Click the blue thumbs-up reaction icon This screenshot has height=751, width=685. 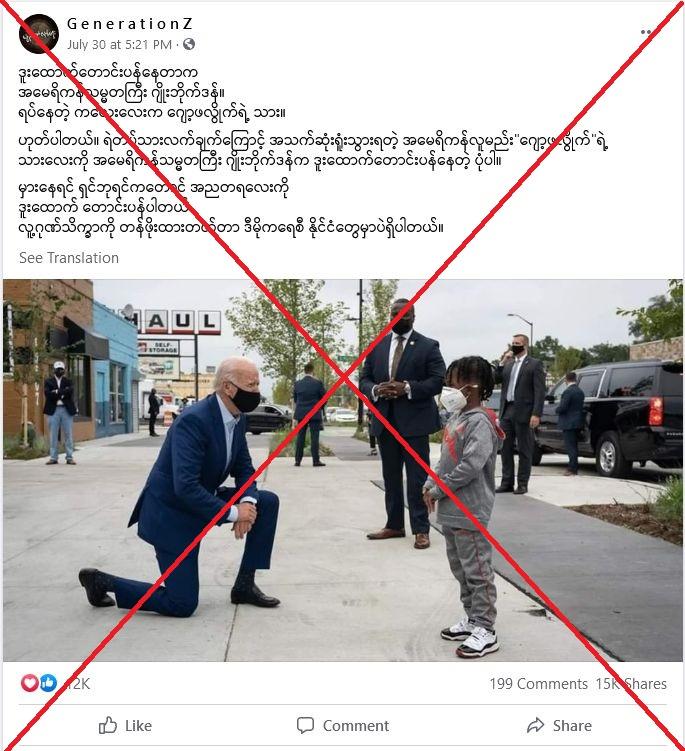coord(48,683)
